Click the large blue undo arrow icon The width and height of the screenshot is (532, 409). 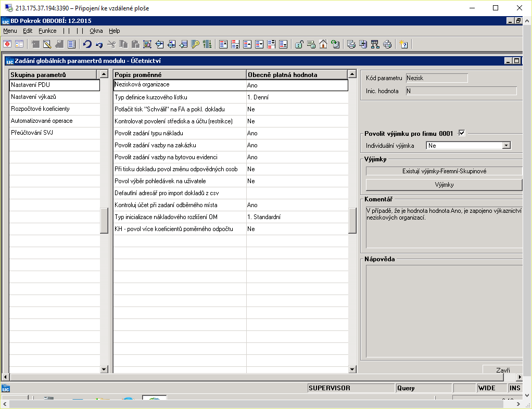87,44
